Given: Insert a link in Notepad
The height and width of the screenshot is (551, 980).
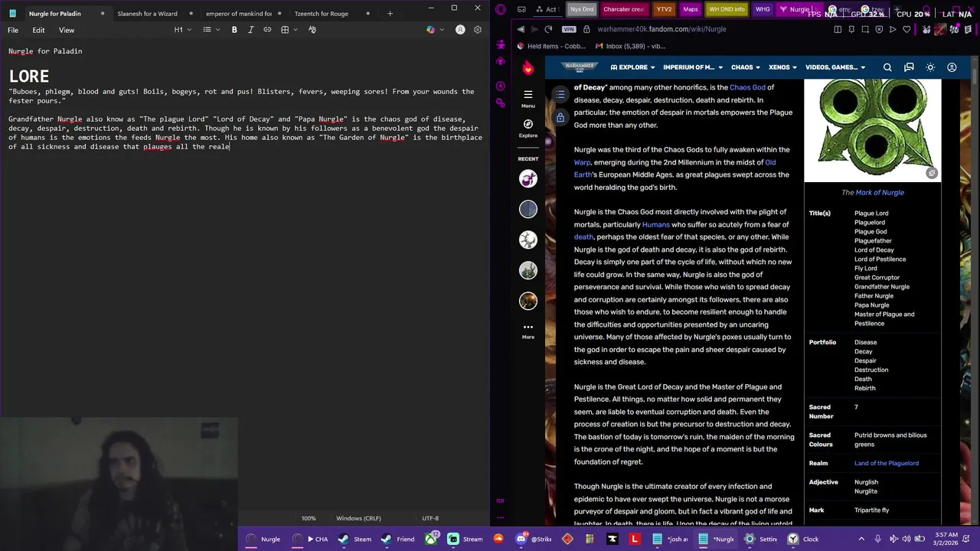Looking at the screenshot, I should [x=267, y=30].
